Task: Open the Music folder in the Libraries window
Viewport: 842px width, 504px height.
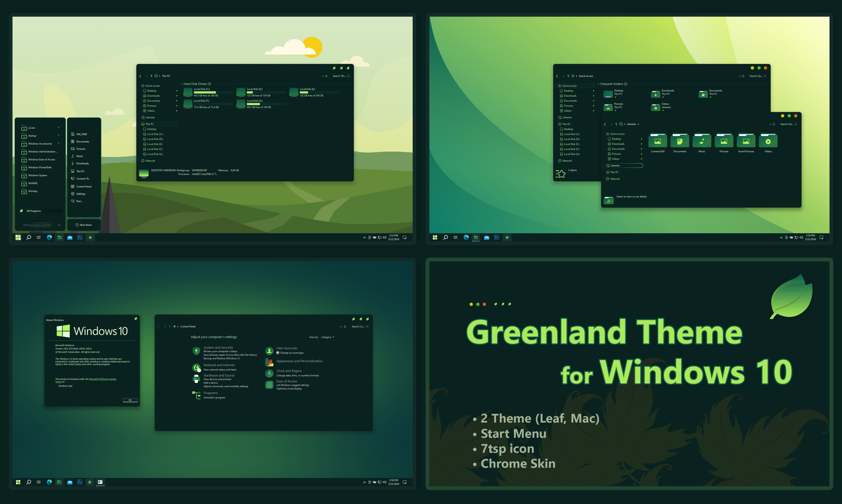Action: [x=702, y=140]
